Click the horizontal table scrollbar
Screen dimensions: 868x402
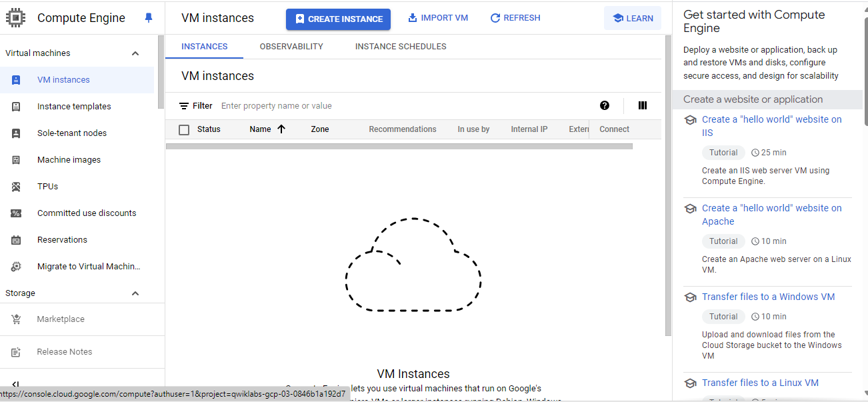point(399,146)
